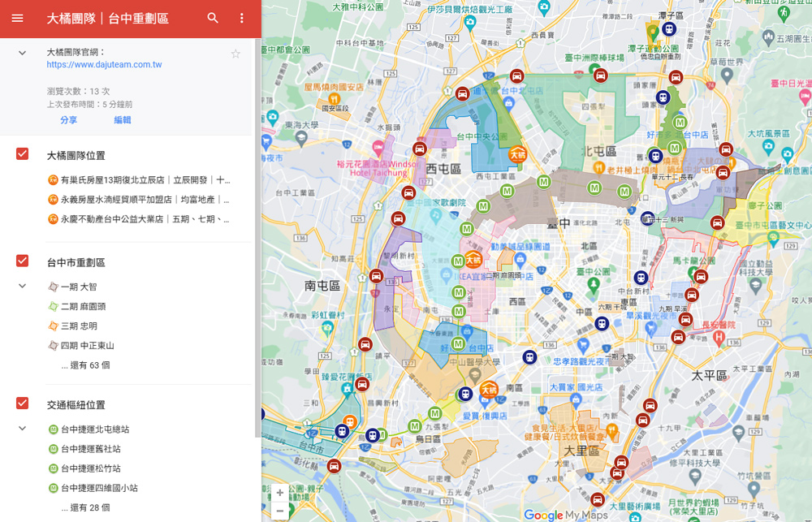Click car marker near 彩虹眷村
This screenshot has height=522, width=812.
(x=365, y=344)
